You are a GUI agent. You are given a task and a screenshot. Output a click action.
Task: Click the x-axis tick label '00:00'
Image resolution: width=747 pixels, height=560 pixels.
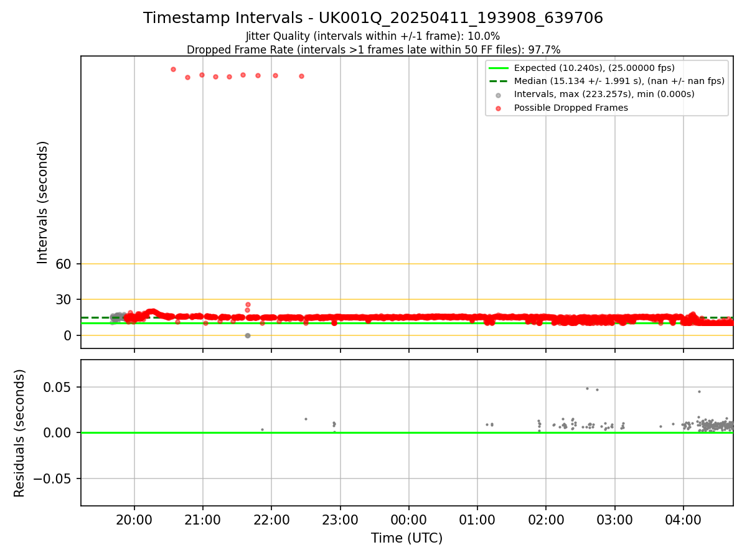pos(409,519)
